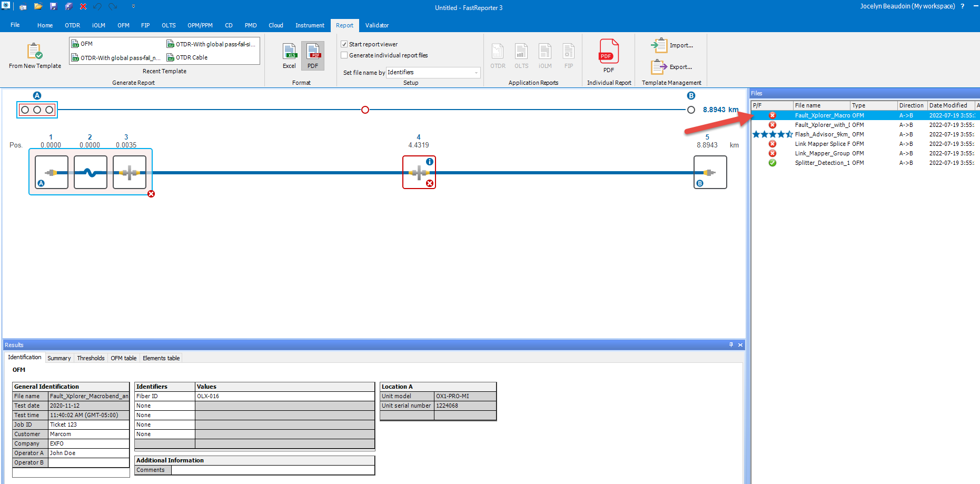
Task: Click the OTDR application report icon
Action: [x=498, y=56]
